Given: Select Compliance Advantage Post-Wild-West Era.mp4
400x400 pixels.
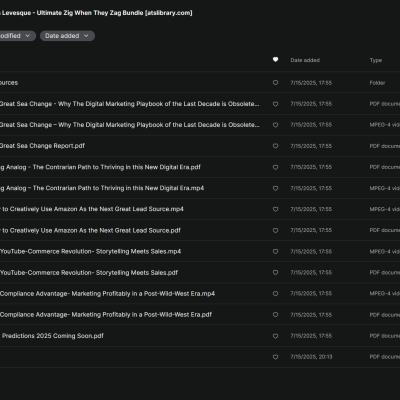Looking at the screenshot, I should click(107, 293).
